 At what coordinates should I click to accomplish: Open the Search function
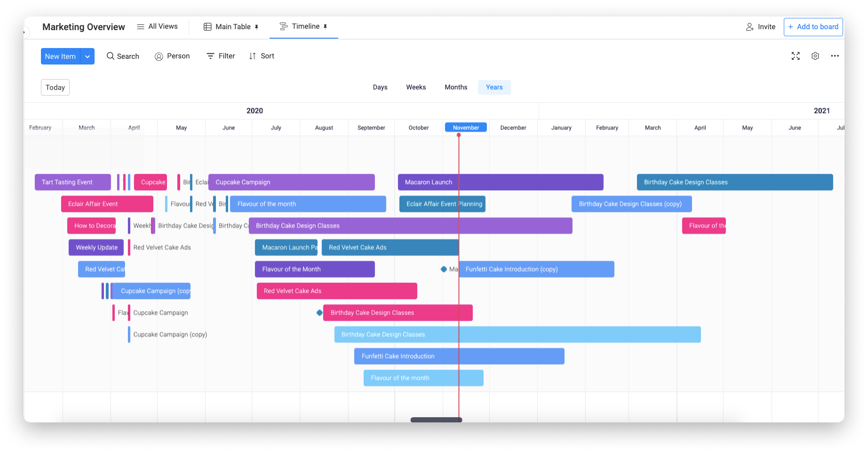pos(122,56)
